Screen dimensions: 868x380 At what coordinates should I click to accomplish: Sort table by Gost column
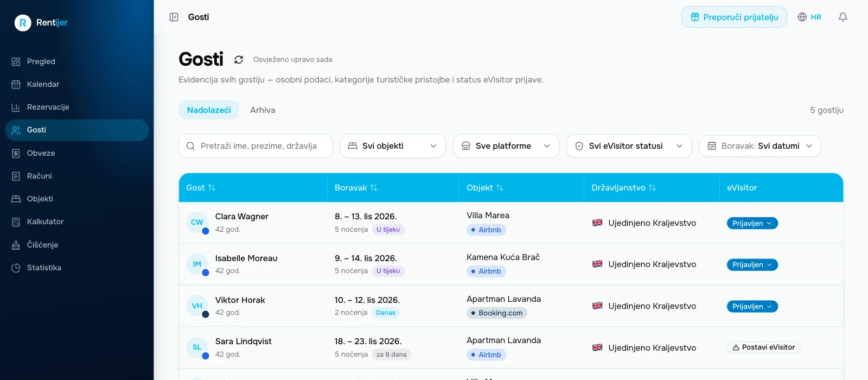(x=201, y=188)
